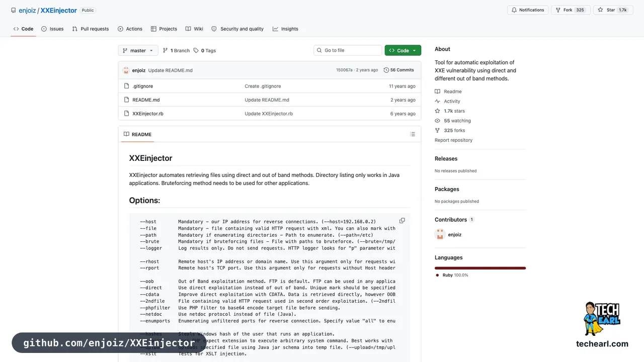
Task: Open the 325 forks link in sidebar
Action: 450,130
